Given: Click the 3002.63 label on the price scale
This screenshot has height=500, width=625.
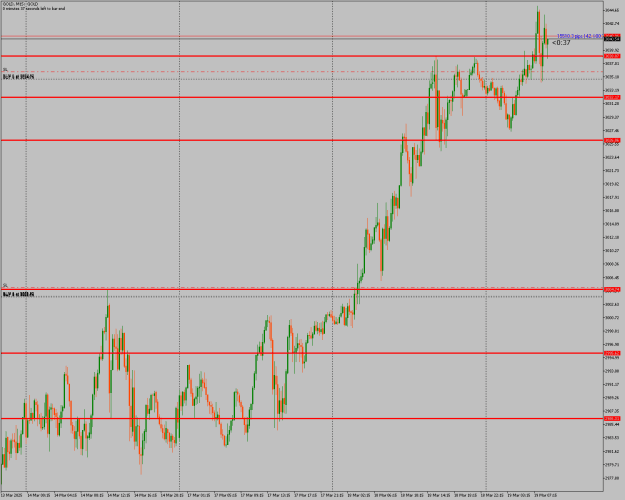Looking at the screenshot, I should click(612, 305).
